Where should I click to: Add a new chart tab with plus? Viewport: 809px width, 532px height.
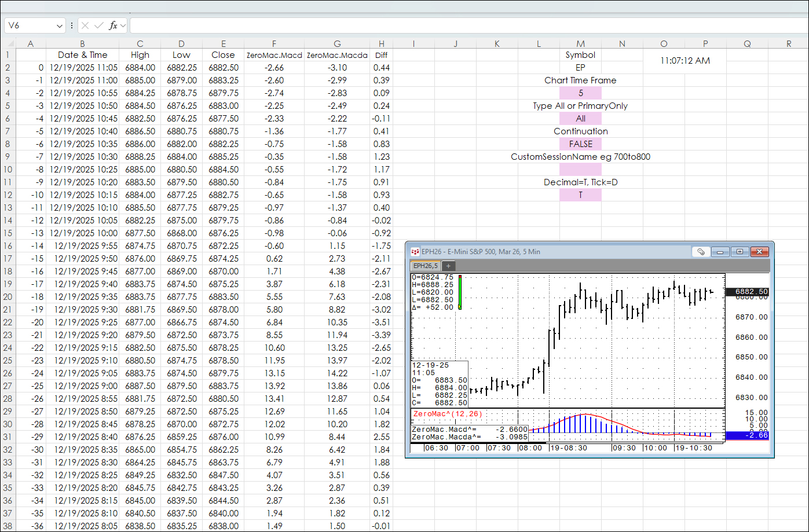(x=448, y=266)
